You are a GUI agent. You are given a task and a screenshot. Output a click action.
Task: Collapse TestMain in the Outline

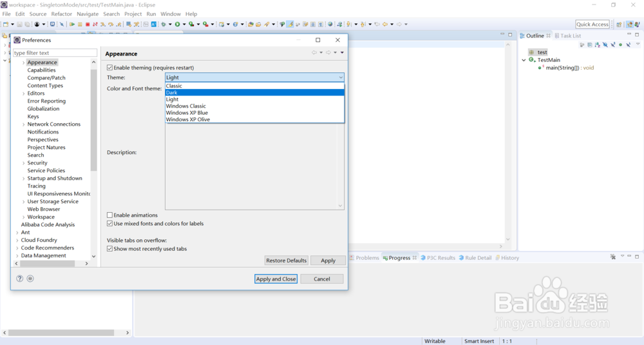524,60
